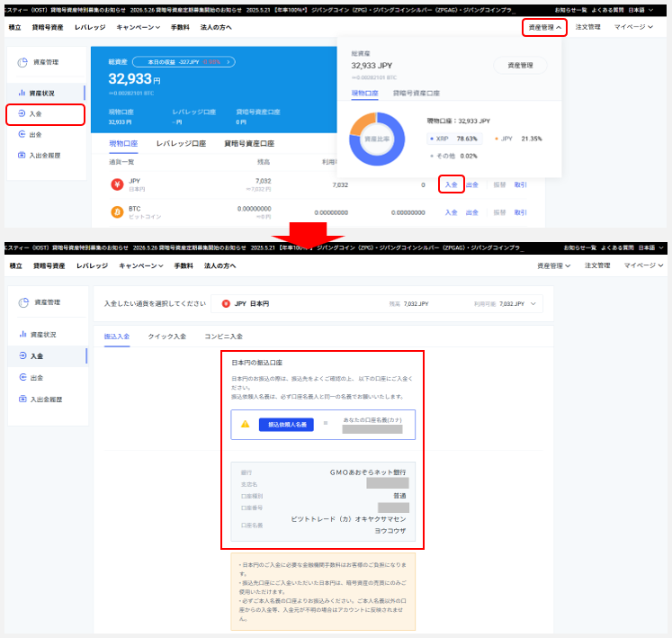Open the JPY 日本円 deposit currency selector
Image resolution: width=672 pixels, height=638 pixels.
[377, 303]
